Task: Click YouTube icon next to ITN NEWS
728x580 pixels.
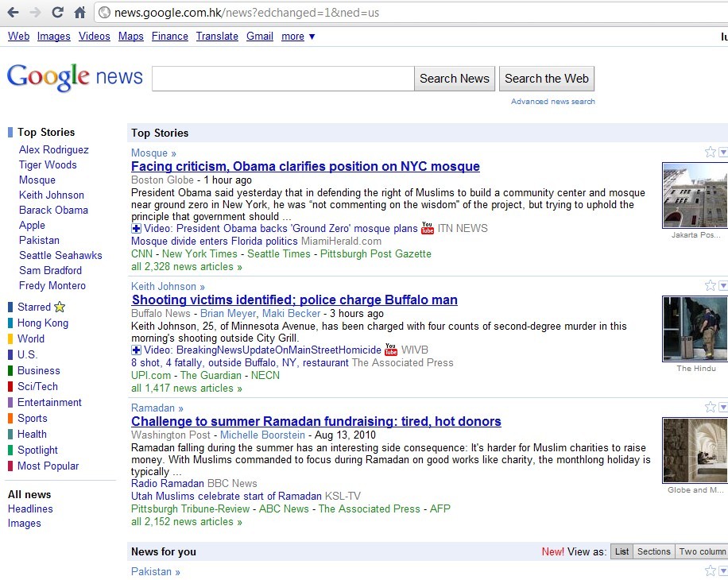Action: [428, 229]
